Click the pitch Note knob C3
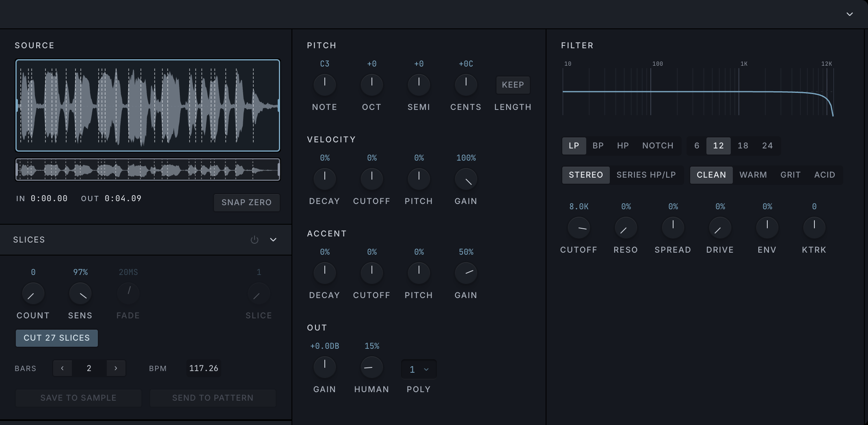The image size is (868, 425). coord(325,85)
